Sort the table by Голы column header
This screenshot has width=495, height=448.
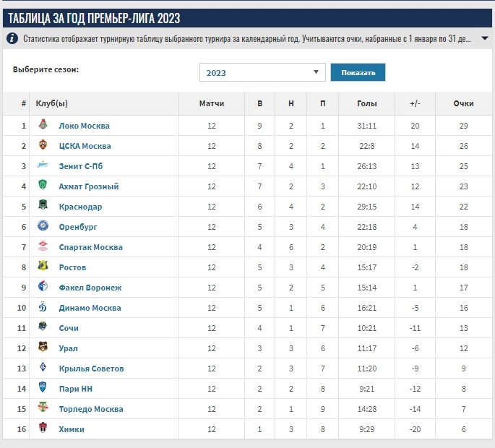(x=367, y=103)
